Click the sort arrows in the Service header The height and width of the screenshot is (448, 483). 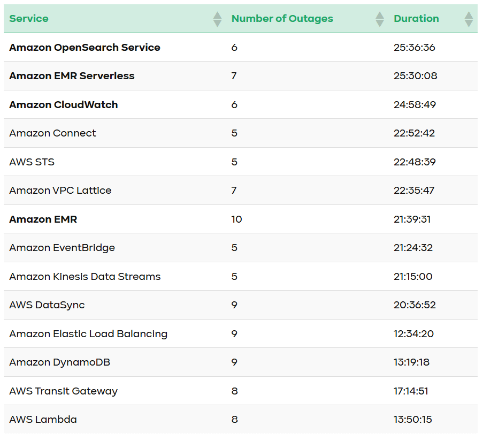pos(217,19)
